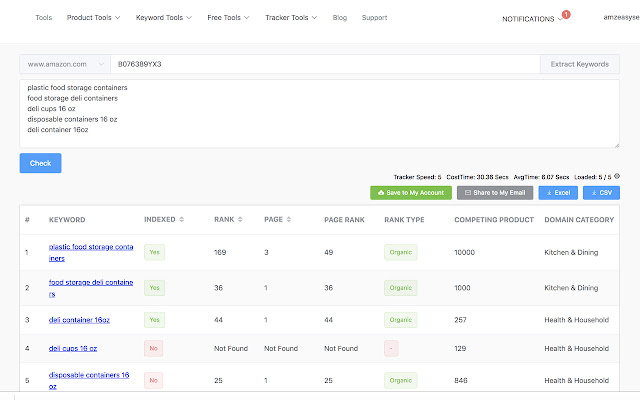
Task: Open the disposable containers 16 oz link
Action: coord(89,380)
